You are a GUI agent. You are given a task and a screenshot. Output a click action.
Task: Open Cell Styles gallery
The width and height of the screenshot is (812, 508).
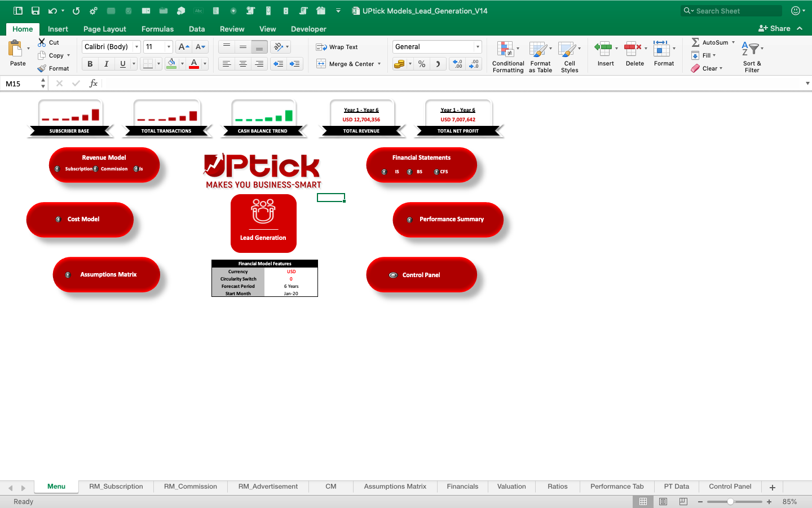570,56
